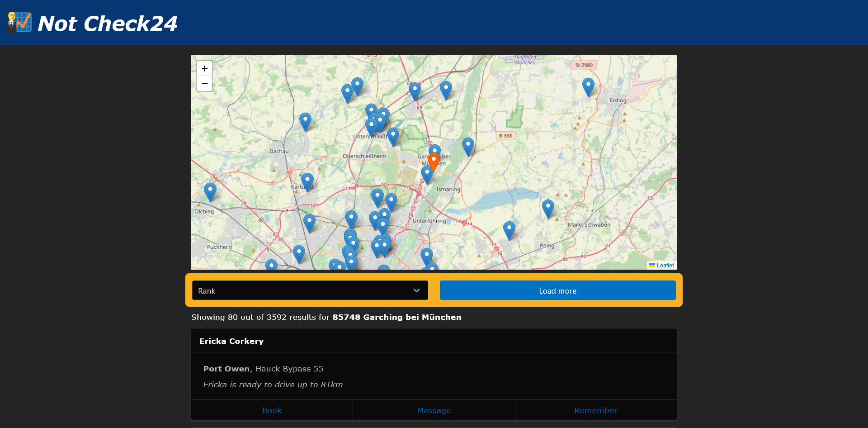Click the marker just south of Garching marker
The image size is (868, 428).
click(427, 175)
